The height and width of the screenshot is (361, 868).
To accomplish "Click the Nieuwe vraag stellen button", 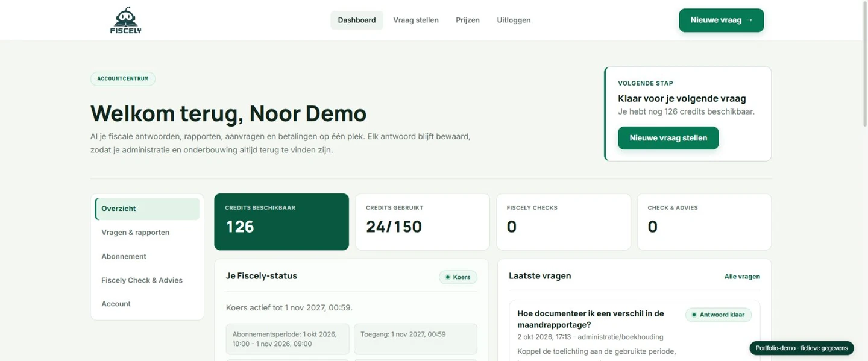I will click(x=668, y=138).
